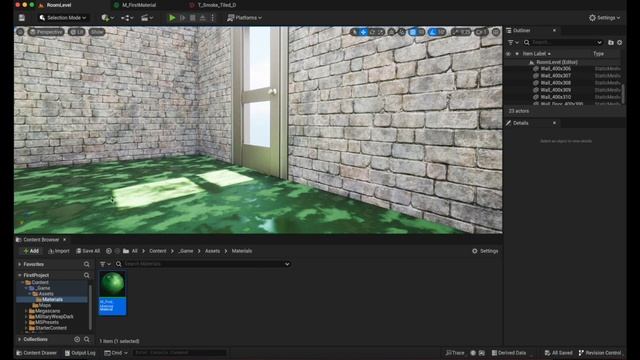
Task: Open the camera speed setting
Action: pos(481,32)
